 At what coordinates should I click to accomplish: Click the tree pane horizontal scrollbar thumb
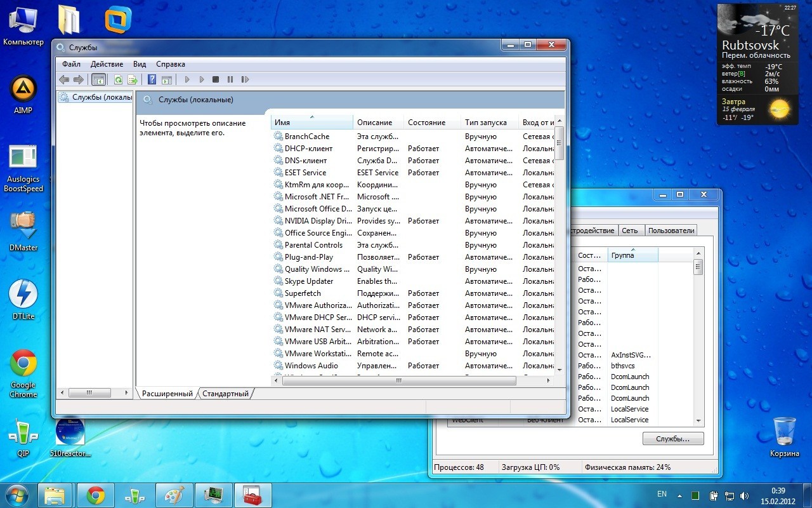click(x=89, y=393)
